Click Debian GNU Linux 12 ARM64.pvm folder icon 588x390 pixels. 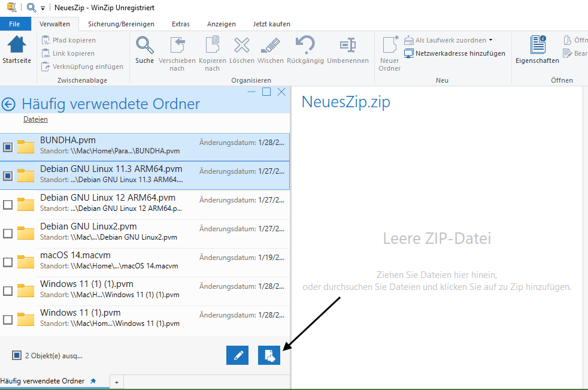(26, 204)
